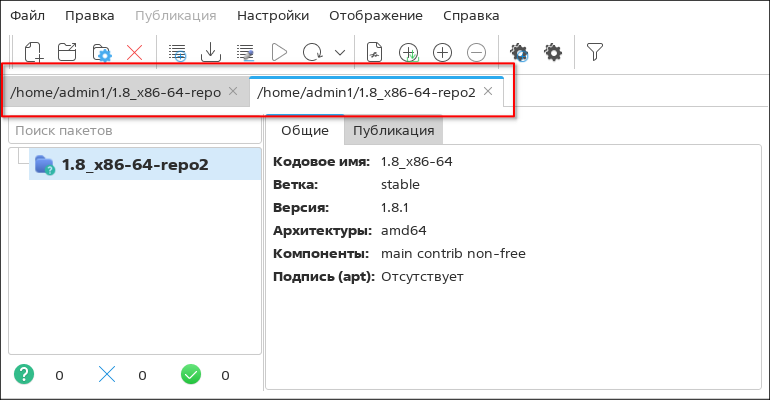The width and height of the screenshot is (770, 400).
Task: Open the Настройки menu
Action: coord(273,16)
